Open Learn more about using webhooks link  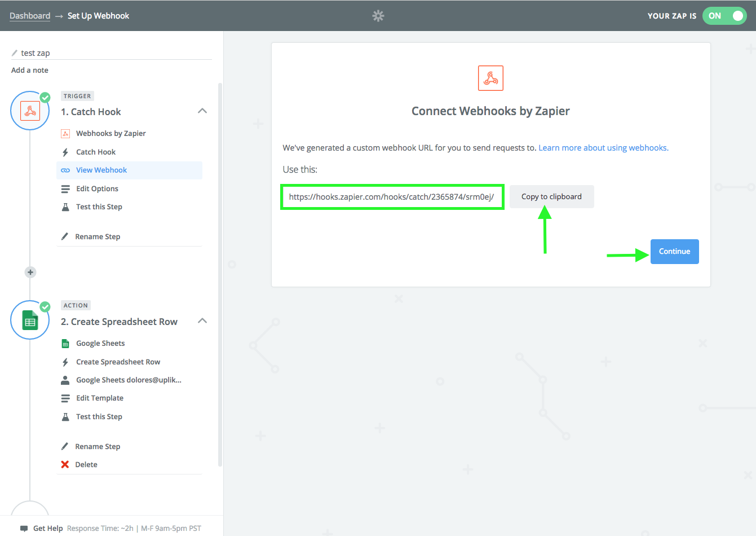click(603, 148)
